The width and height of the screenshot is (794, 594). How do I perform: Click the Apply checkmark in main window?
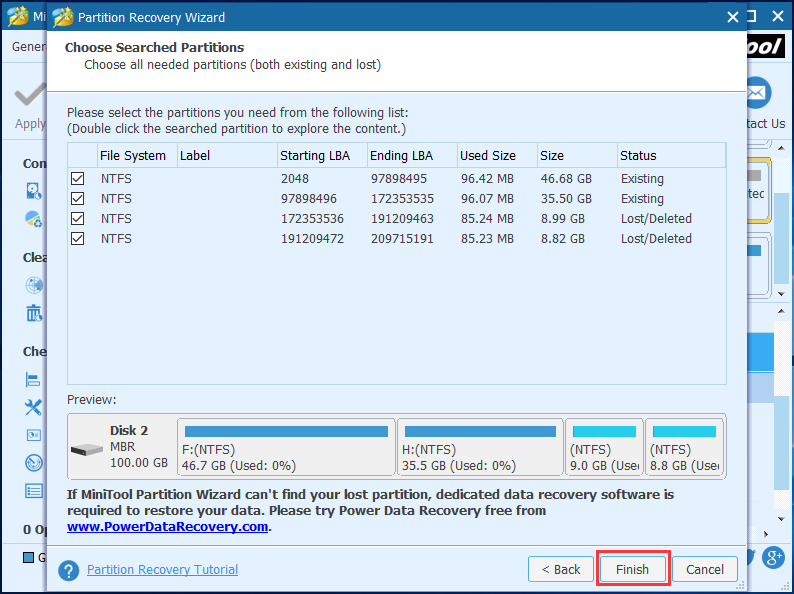click(29, 95)
